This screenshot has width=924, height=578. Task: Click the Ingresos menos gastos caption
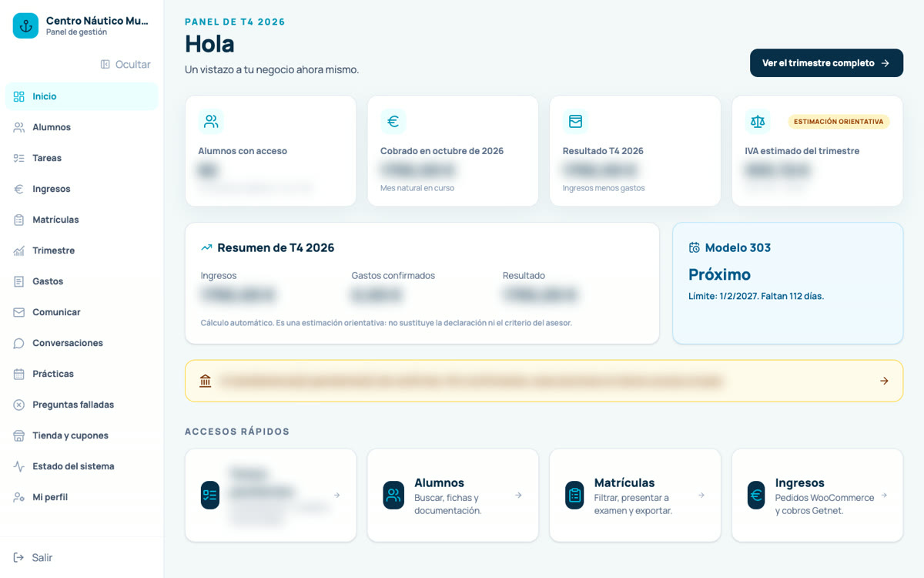click(604, 188)
